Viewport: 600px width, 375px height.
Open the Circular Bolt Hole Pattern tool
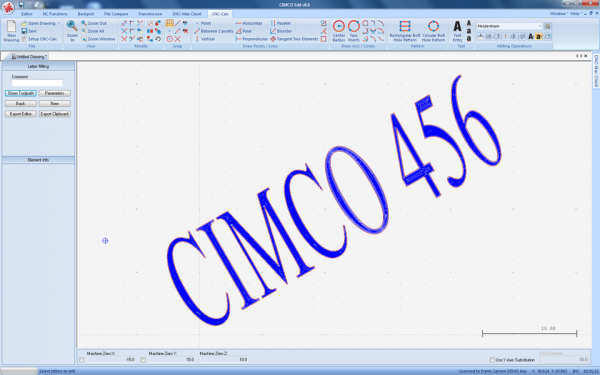[433, 31]
